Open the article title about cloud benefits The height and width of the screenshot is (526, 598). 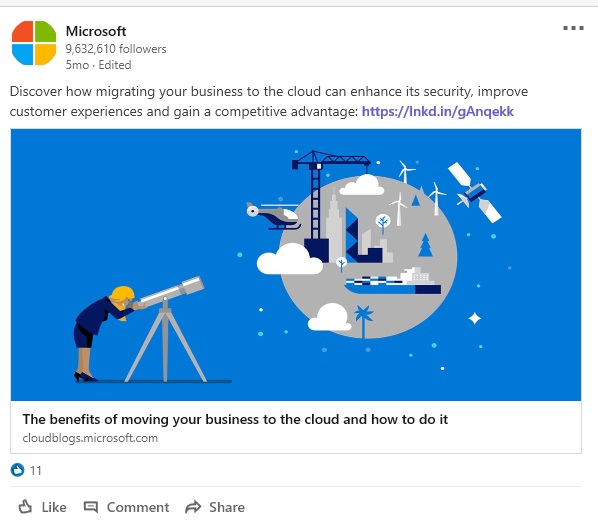(235, 419)
